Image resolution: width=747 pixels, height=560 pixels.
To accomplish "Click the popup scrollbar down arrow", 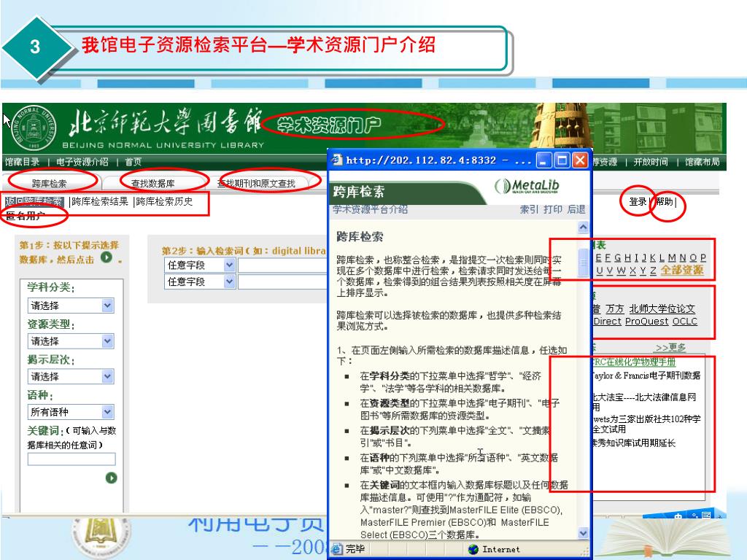I will click(583, 533).
